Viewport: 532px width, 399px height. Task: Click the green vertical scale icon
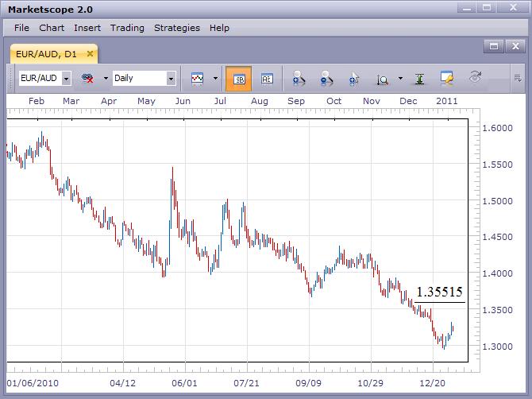click(x=418, y=79)
